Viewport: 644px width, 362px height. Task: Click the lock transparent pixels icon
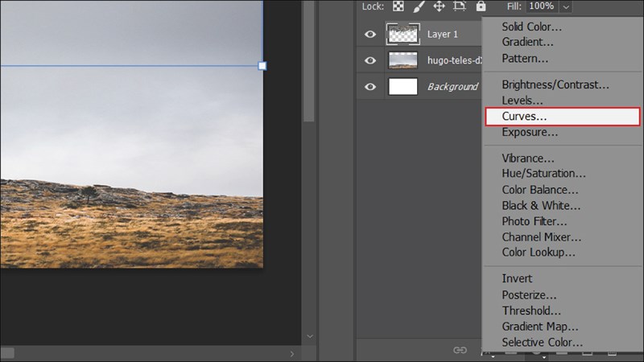398,6
